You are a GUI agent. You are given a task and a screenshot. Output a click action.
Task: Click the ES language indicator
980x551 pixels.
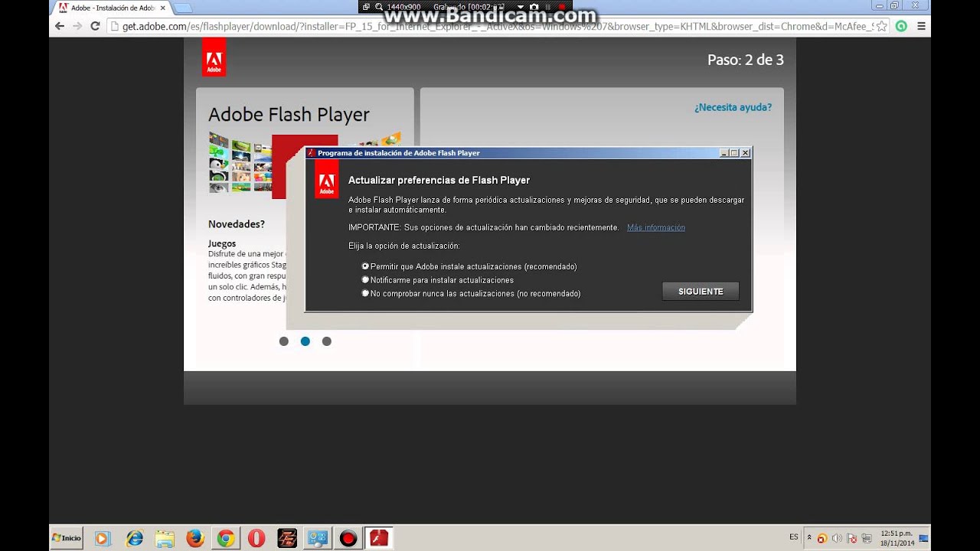pyautogui.click(x=793, y=537)
